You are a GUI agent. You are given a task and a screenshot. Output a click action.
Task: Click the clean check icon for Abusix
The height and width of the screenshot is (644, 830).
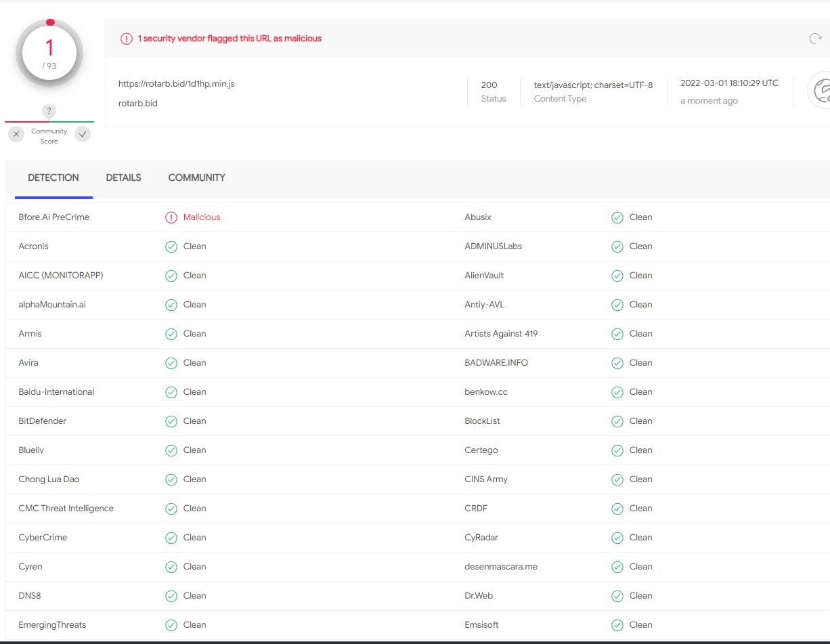(x=617, y=217)
